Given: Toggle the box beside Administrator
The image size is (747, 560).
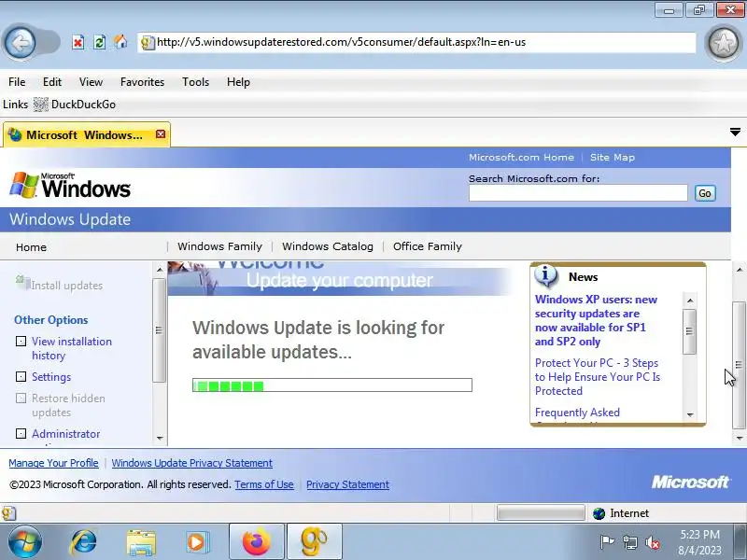Looking at the screenshot, I should (21, 433).
